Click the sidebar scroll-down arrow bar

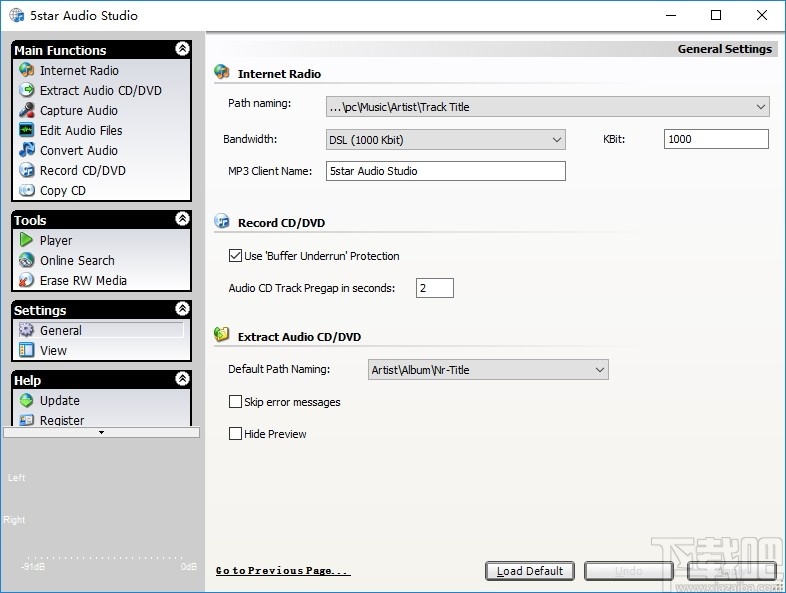coord(101,432)
